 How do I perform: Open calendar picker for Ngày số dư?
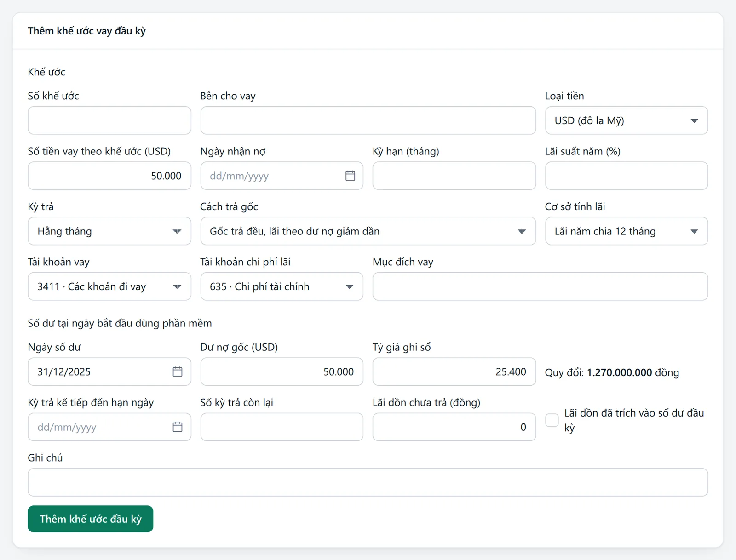click(178, 371)
